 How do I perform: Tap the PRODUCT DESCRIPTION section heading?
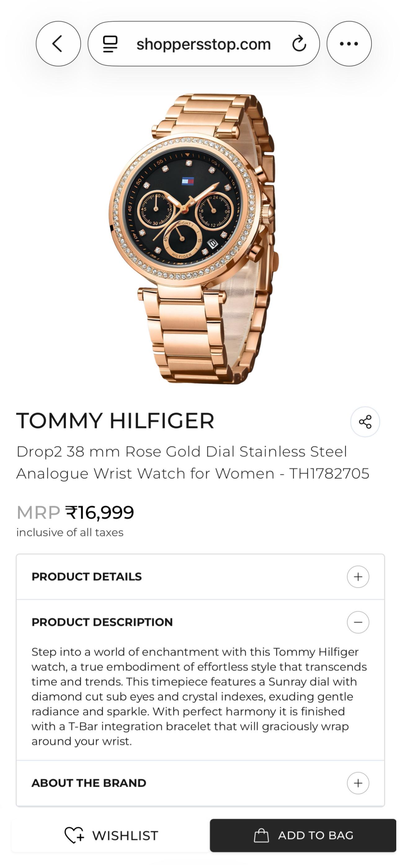point(102,622)
